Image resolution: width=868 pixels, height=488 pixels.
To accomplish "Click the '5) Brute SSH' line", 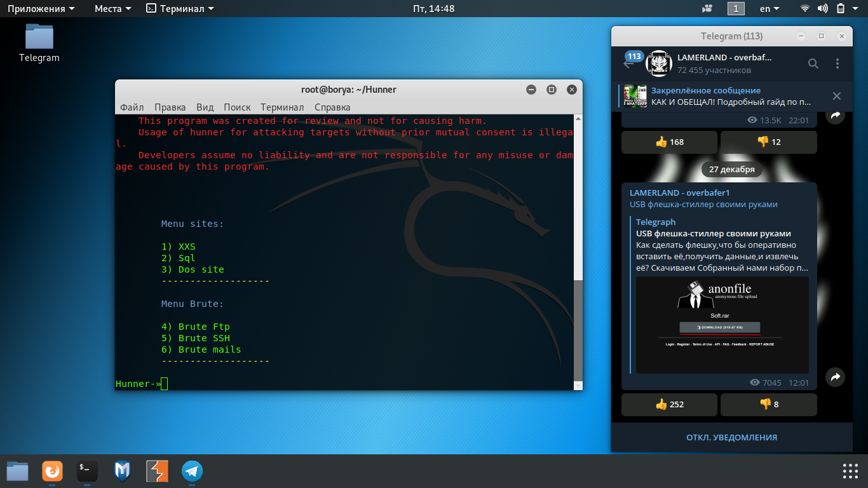I will (196, 338).
